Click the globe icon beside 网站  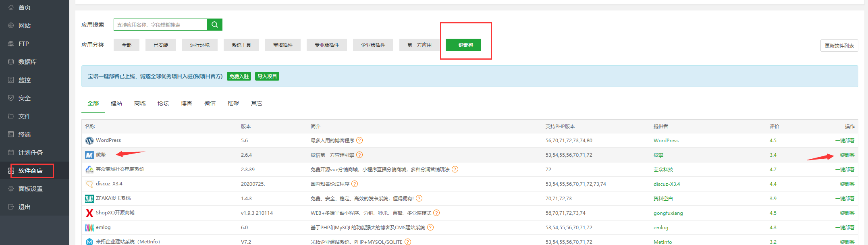(x=11, y=25)
